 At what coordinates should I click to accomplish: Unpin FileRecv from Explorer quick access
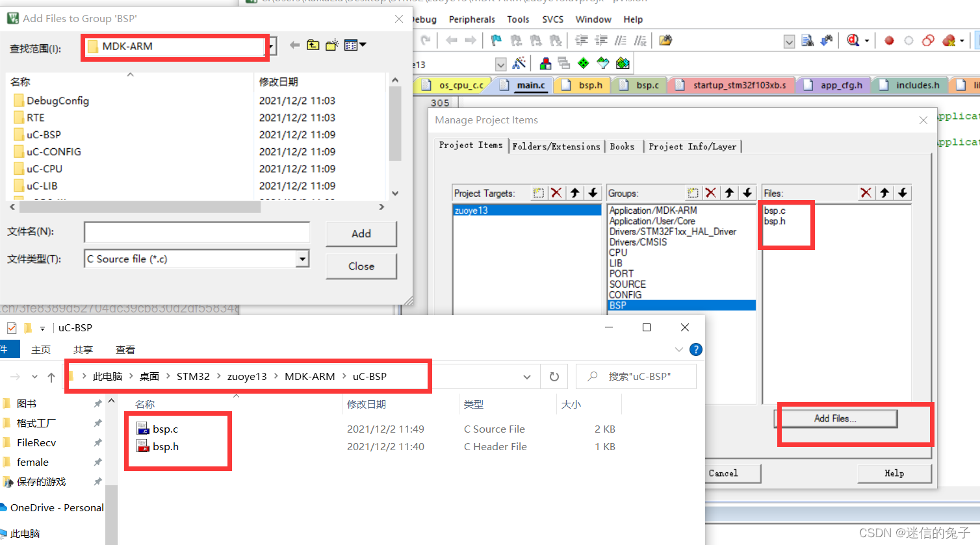tap(97, 443)
